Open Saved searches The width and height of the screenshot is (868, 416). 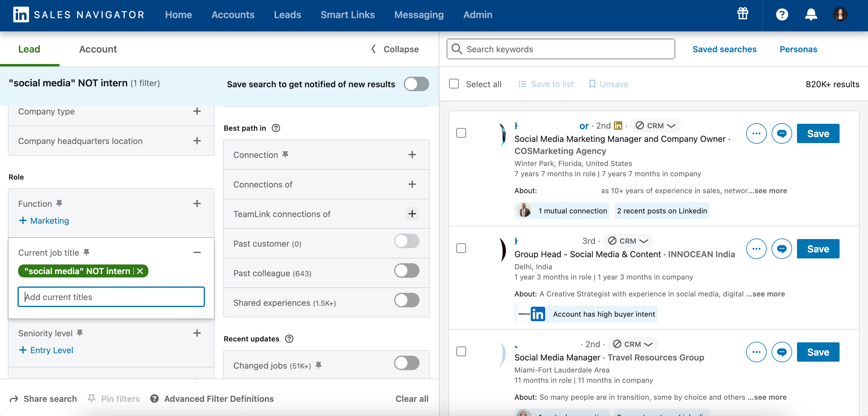pyautogui.click(x=724, y=49)
